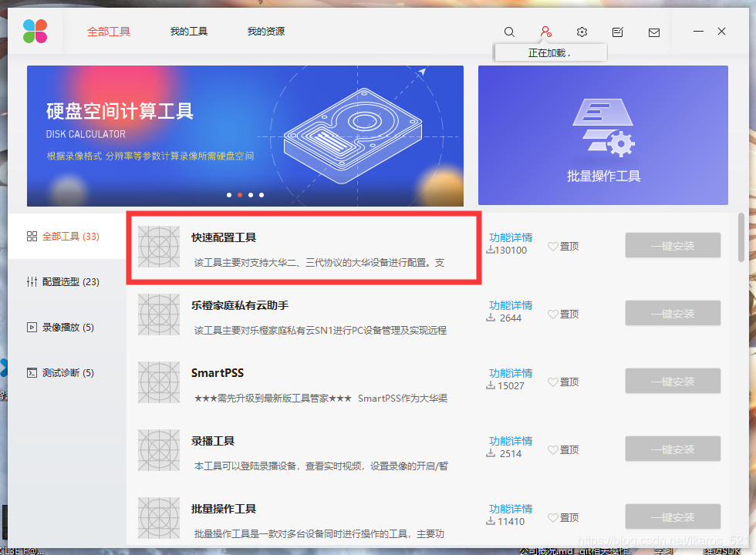Click 快速配置工具 placeholder thumbnail
The height and width of the screenshot is (555, 756).
159,247
